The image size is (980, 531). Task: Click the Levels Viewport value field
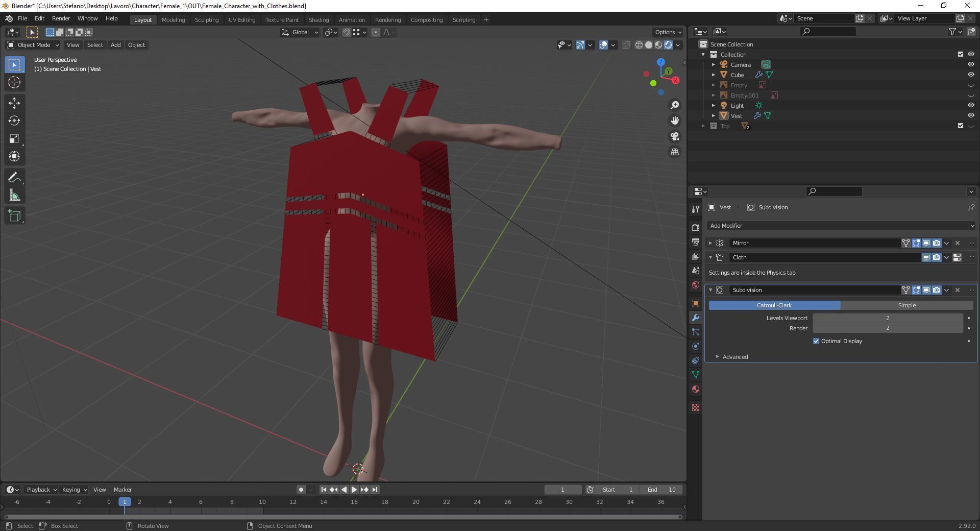(887, 318)
